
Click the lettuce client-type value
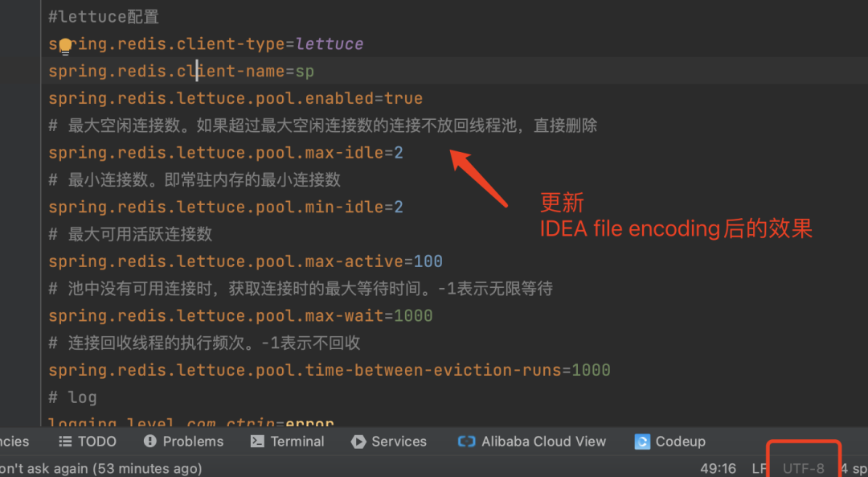330,43
